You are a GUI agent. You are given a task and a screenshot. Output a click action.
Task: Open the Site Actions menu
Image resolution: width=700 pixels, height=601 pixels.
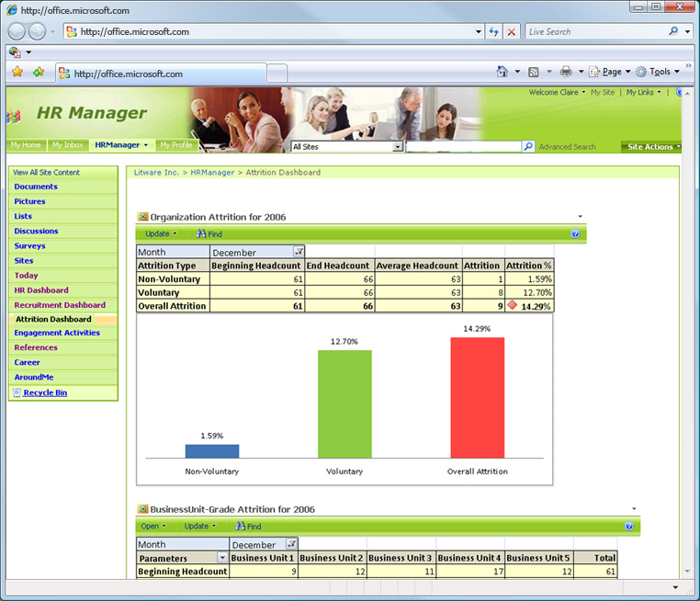click(653, 146)
